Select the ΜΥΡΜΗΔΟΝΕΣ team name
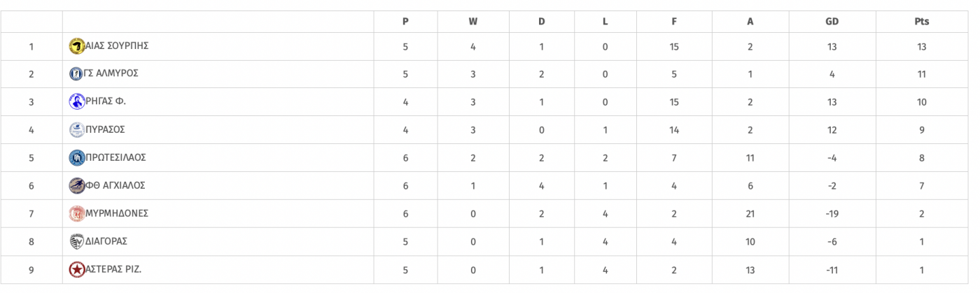The height and width of the screenshot is (293, 980). pyautogui.click(x=117, y=213)
